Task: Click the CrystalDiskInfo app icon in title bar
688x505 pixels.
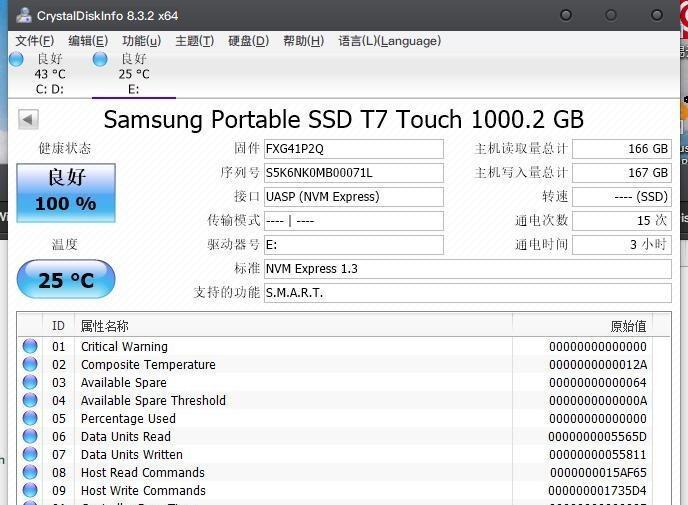Action: coord(24,15)
